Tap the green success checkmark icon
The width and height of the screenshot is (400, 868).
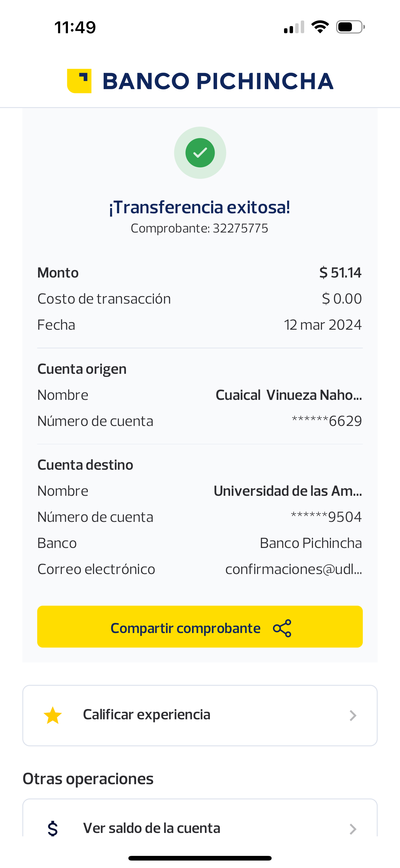(x=200, y=153)
